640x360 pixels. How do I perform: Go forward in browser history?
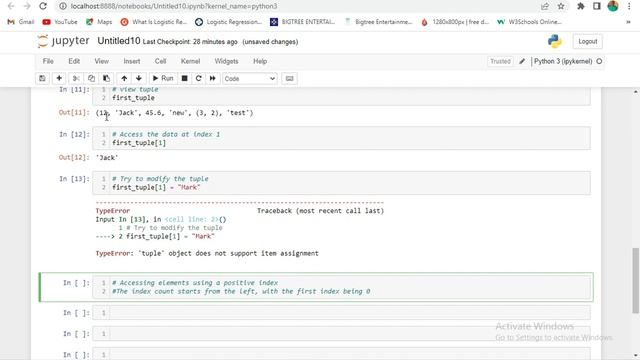click(x=27, y=6)
